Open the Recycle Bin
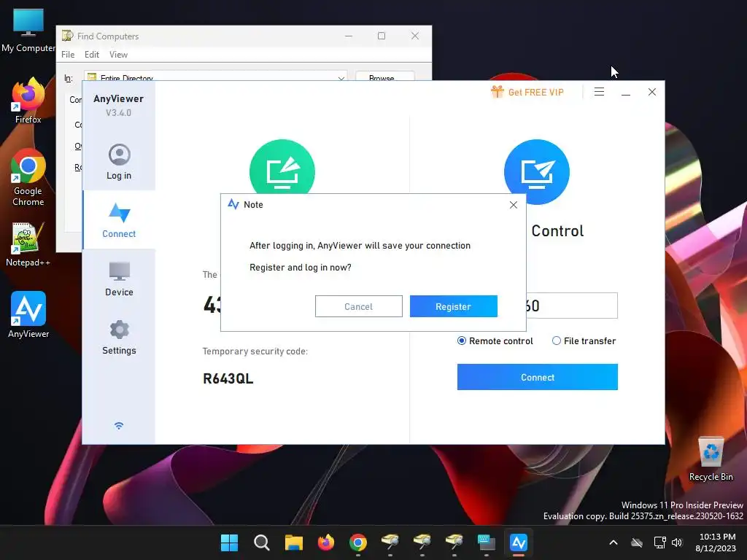 pos(711,459)
